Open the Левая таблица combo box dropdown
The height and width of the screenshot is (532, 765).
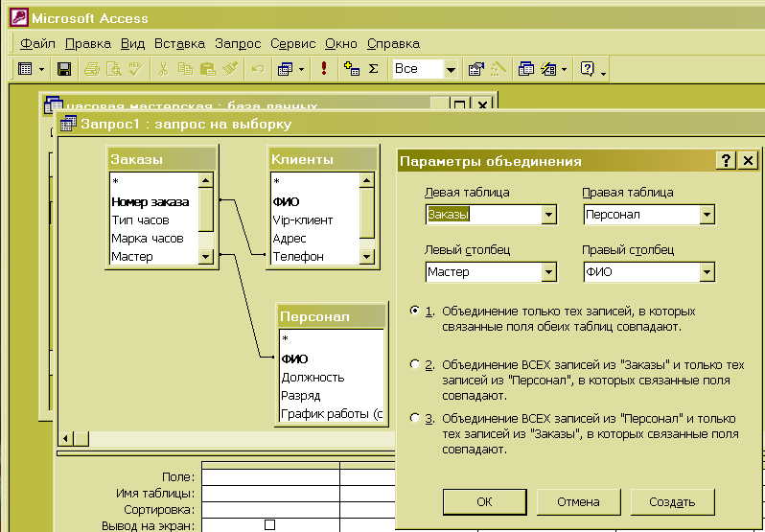pos(549,215)
